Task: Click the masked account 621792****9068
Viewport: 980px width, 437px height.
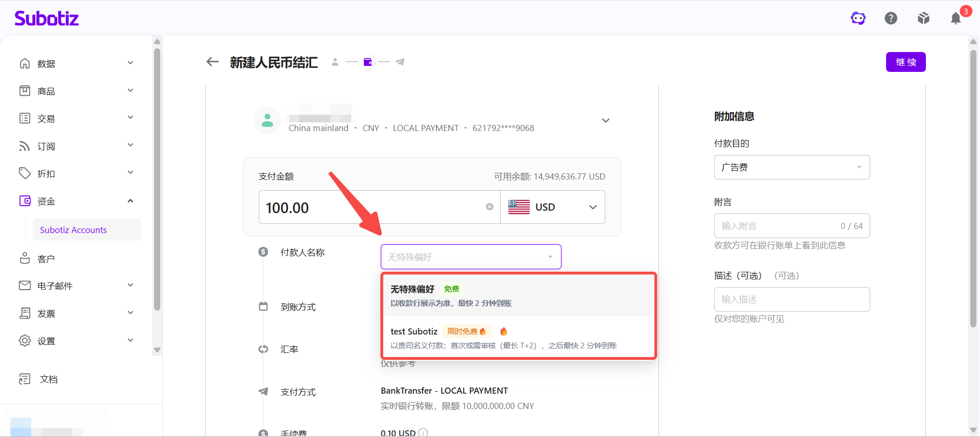Action: [503, 128]
